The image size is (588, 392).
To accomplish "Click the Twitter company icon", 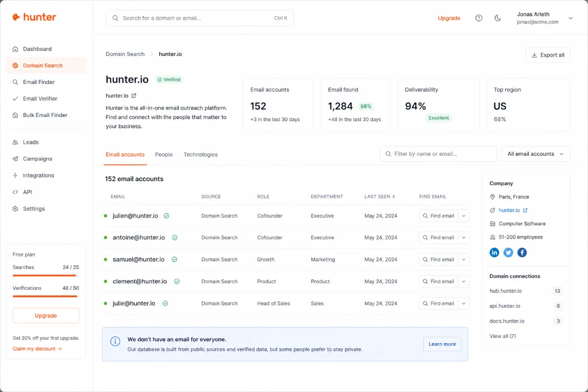I will pos(508,253).
